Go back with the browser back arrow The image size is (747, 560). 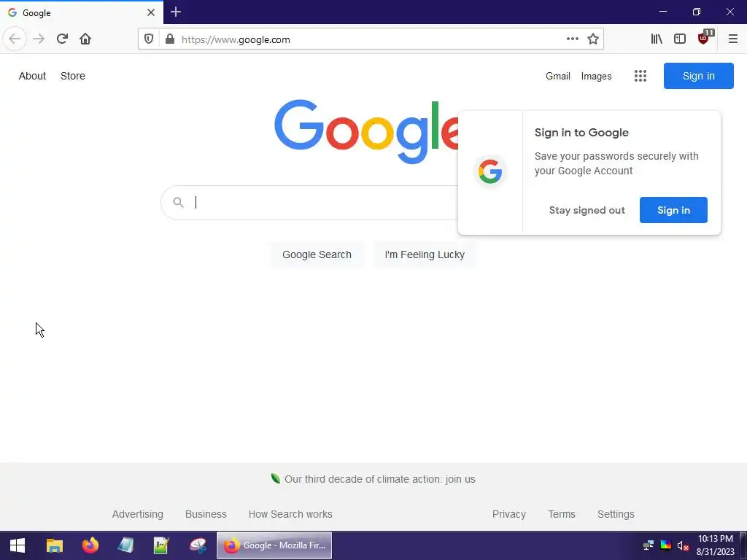[15, 39]
